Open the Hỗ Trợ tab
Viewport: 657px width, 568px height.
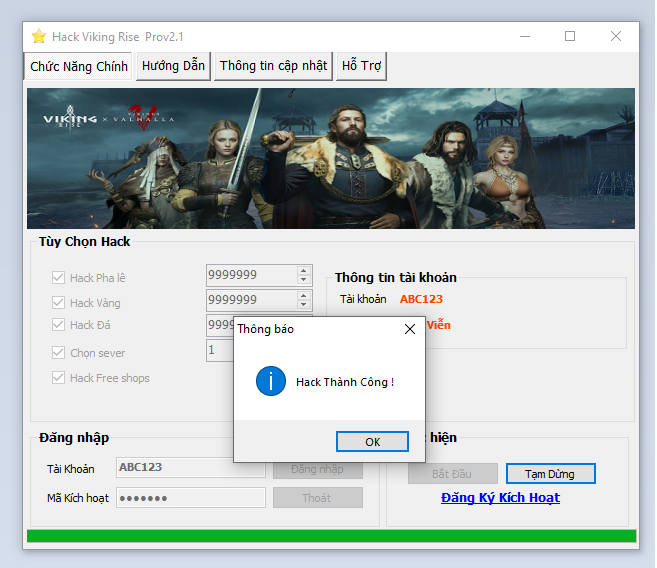click(361, 66)
